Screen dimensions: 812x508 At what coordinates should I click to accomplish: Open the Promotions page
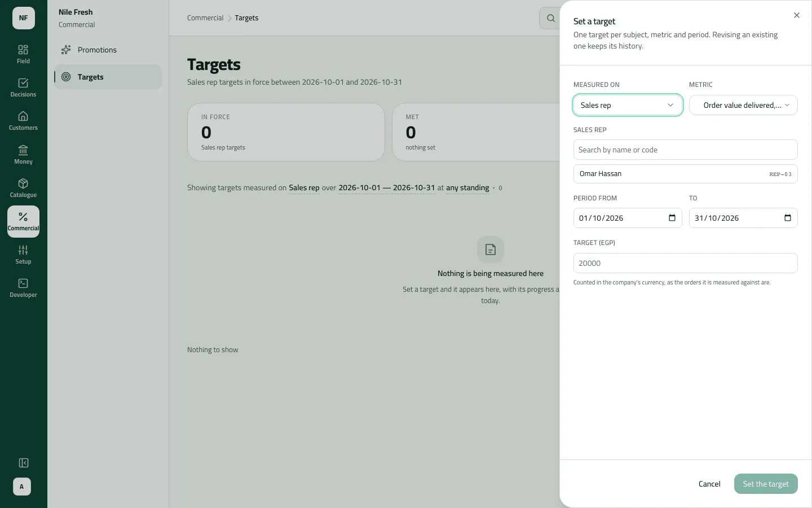108,50
